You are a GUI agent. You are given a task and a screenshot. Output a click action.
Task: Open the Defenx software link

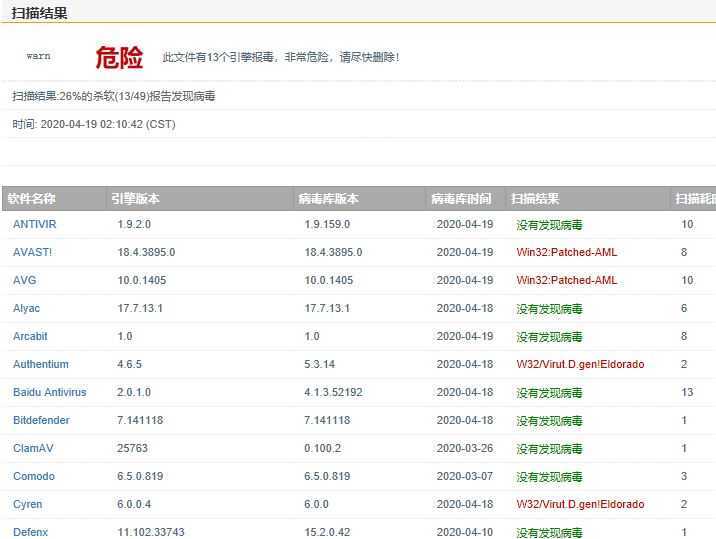click(30, 532)
